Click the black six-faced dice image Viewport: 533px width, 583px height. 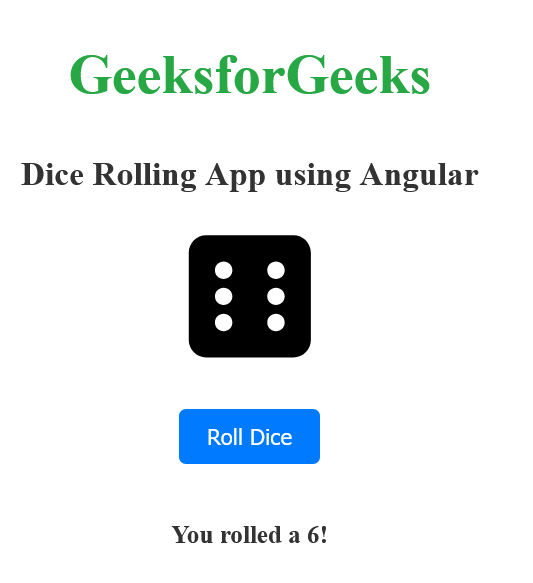[250, 296]
